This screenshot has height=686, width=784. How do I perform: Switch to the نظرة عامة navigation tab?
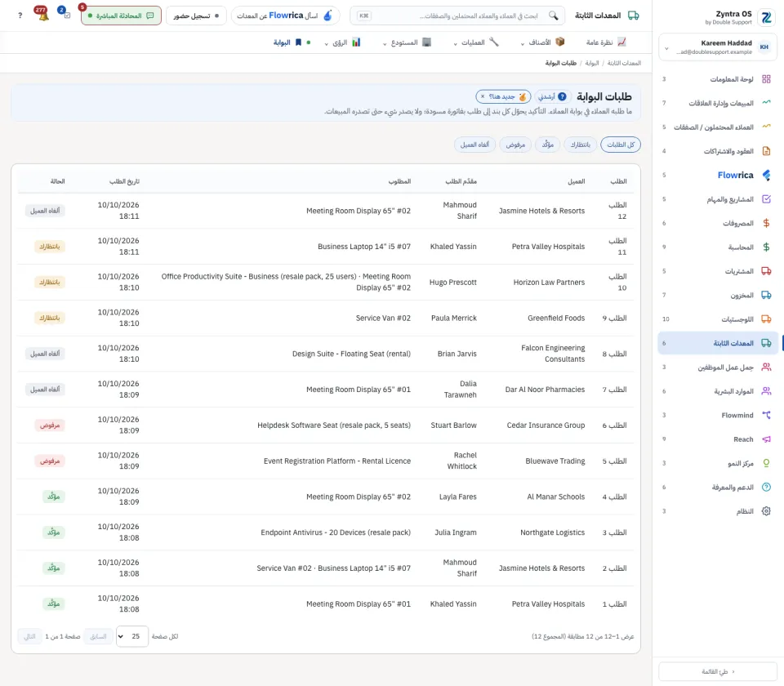(x=606, y=42)
